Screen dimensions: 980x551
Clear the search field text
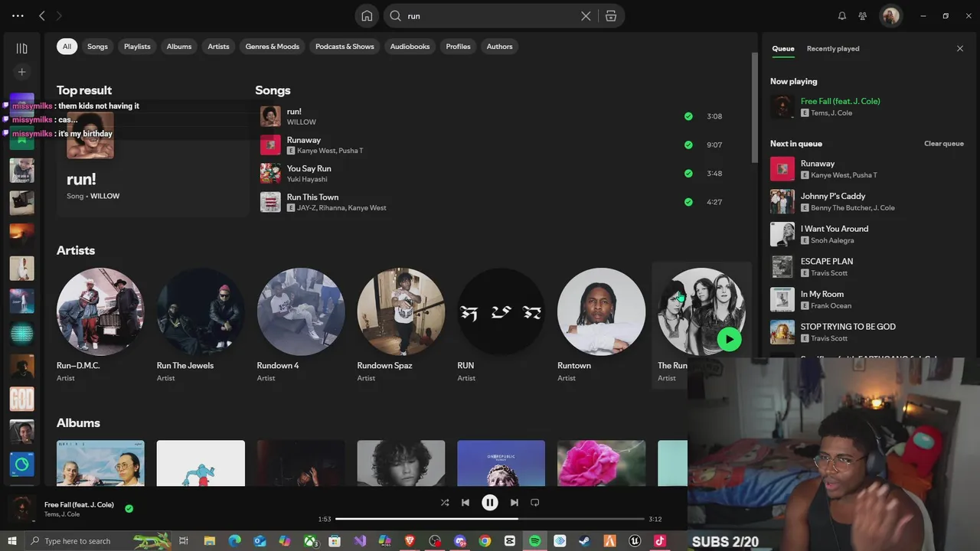[586, 16]
